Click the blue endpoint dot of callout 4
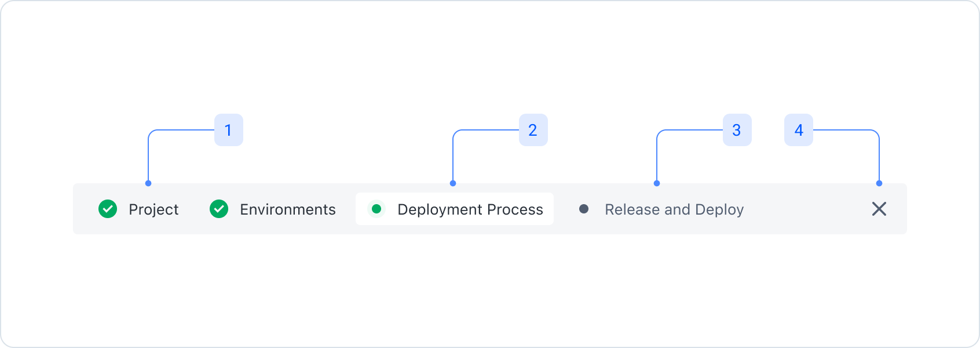980x348 pixels. click(879, 183)
